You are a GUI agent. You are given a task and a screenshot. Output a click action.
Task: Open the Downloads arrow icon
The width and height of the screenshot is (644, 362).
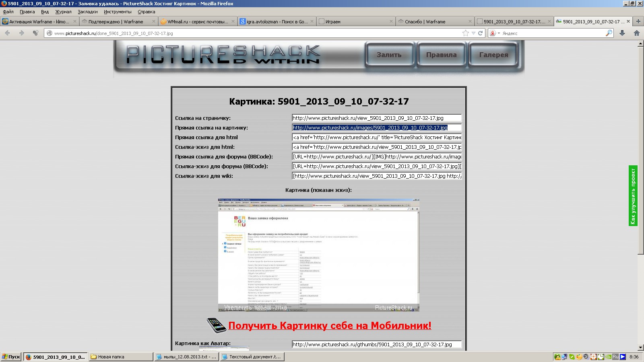tap(622, 33)
